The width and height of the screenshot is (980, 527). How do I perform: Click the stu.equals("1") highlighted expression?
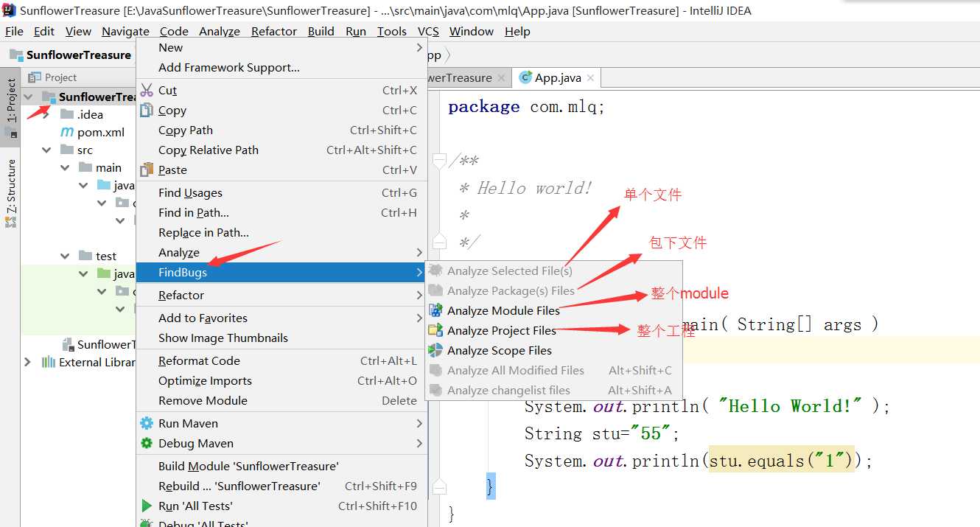[x=781, y=461]
